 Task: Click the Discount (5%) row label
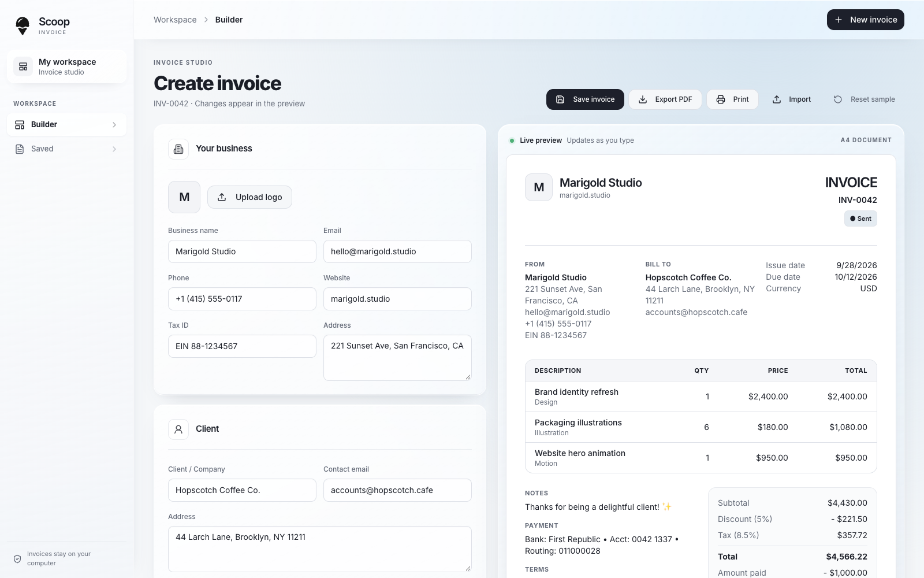(745, 519)
